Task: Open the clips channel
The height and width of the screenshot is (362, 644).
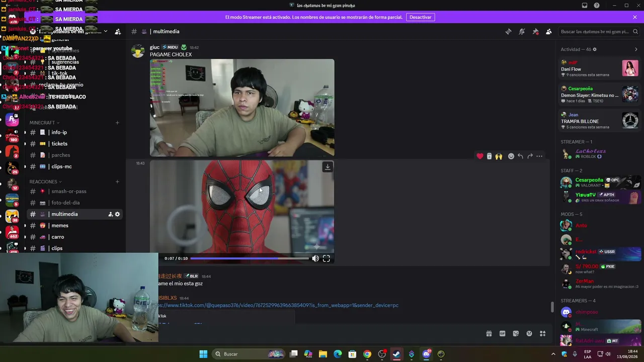Action: click(x=74, y=248)
